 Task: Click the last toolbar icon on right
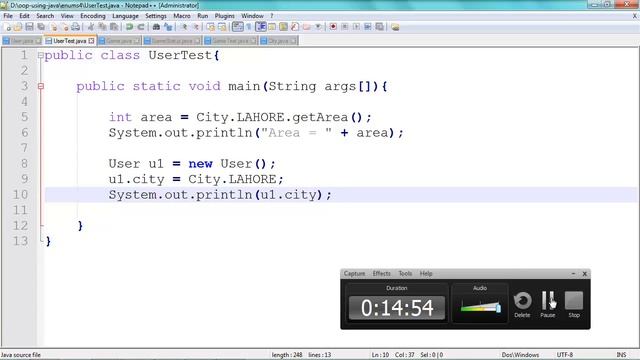[x=395, y=27]
